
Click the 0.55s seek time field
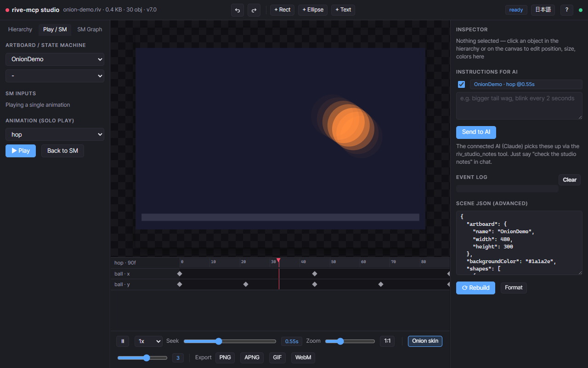(x=292, y=341)
